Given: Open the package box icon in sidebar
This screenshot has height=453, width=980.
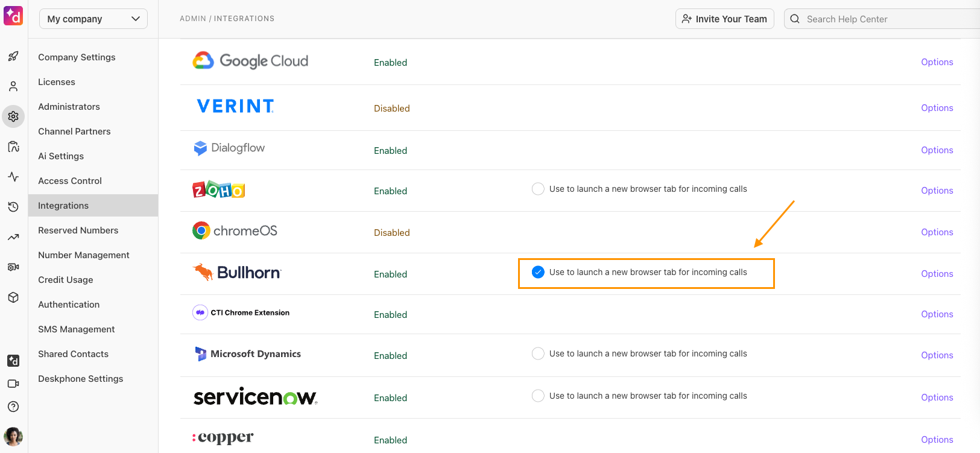Looking at the screenshot, I should click(13, 297).
